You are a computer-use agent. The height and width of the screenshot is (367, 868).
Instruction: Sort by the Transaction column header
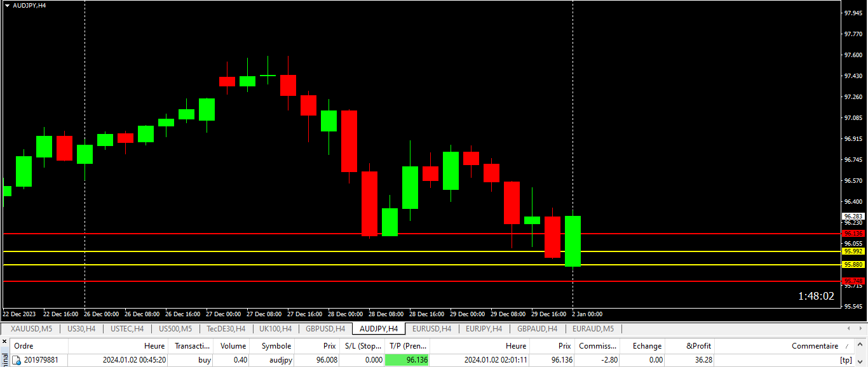(190, 346)
